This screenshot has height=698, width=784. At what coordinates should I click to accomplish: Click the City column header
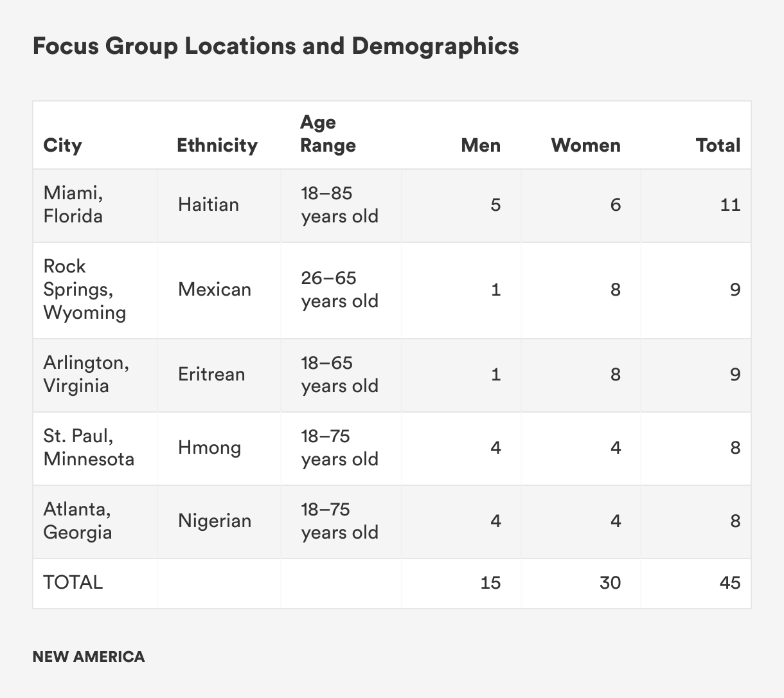pyautogui.click(x=63, y=145)
